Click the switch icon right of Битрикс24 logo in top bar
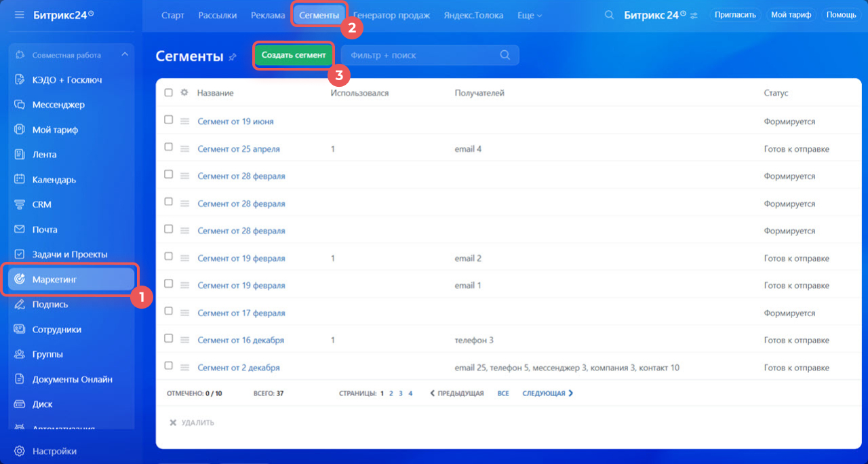Image resolution: width=868 pixels, height=464 pixels. 693,15
